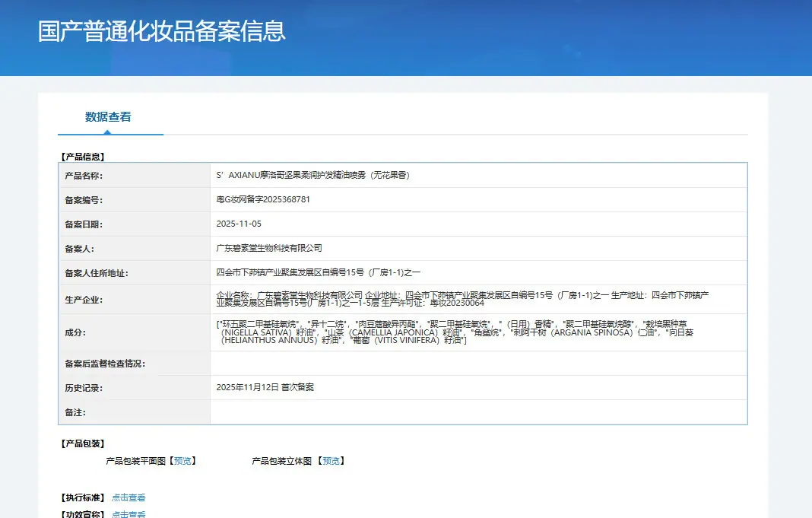Screen dimensions: 812x518
Task: Click the 历史记录 row label
Action: (x=84, y=388)
